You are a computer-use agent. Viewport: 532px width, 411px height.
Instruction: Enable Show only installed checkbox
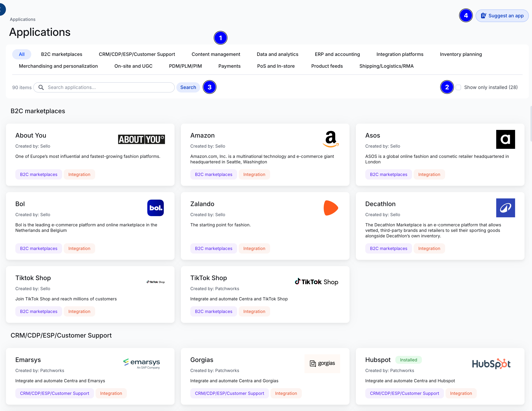click(x=458, y=87)
